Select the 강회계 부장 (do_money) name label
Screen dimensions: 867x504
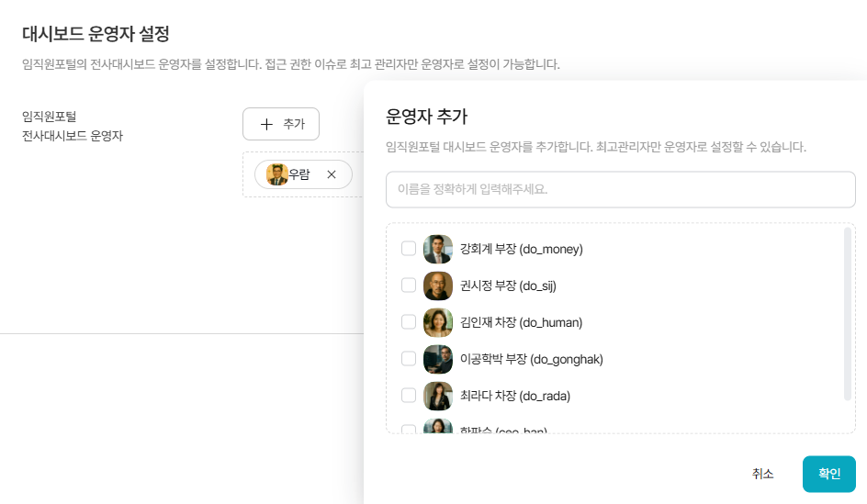(521, 249)
